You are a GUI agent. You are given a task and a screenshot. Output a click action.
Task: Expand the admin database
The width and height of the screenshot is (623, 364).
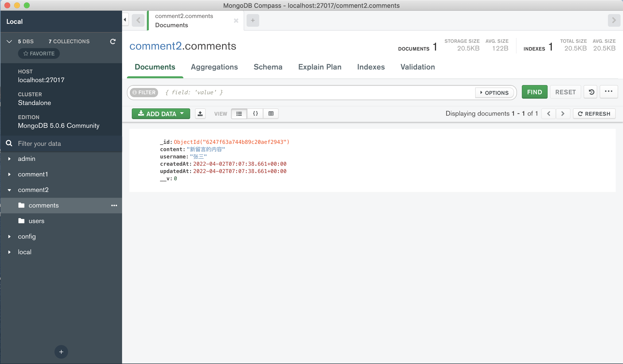9,159
